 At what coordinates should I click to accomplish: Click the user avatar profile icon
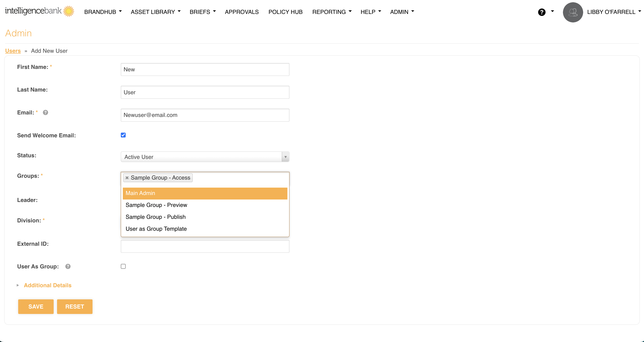pos(573,12)
